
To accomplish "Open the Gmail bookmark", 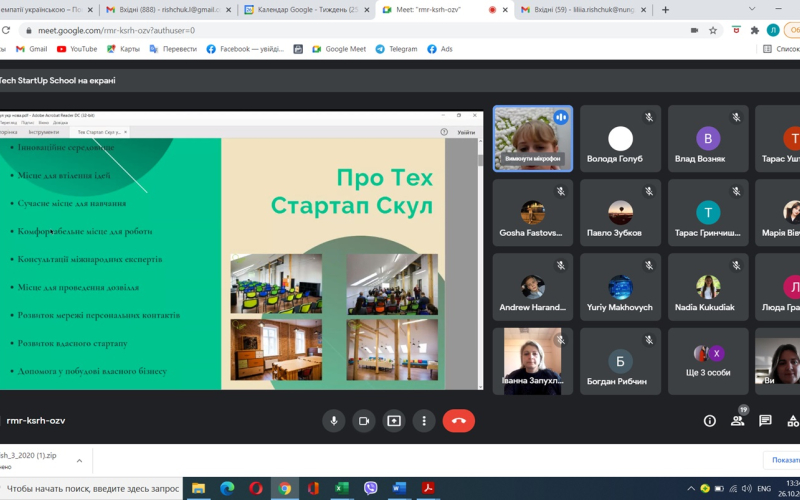I will (32, 49).
